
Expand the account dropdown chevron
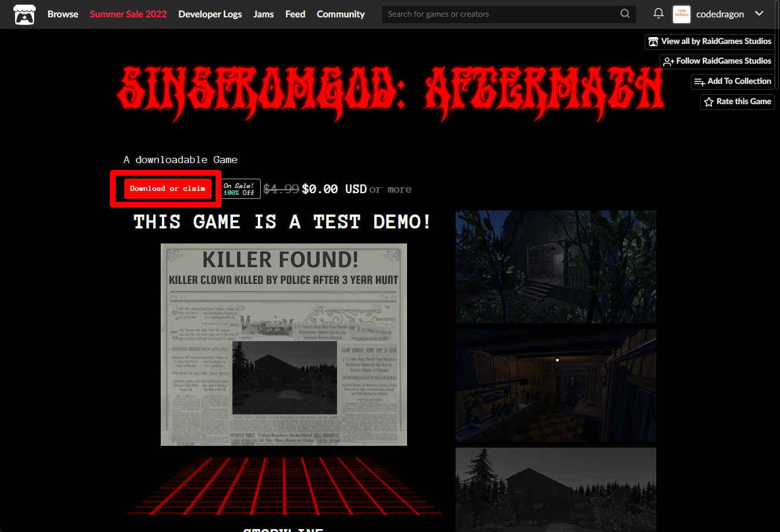click(759, 14)
